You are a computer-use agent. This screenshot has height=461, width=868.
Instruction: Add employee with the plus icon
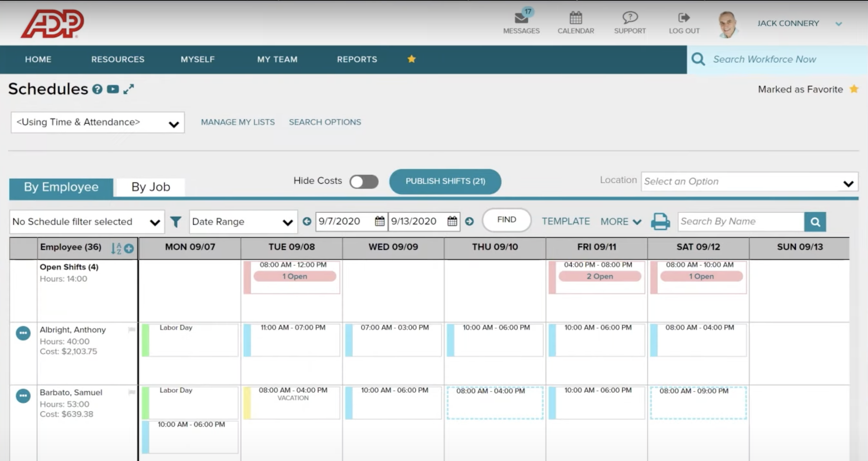coord(129,248)
